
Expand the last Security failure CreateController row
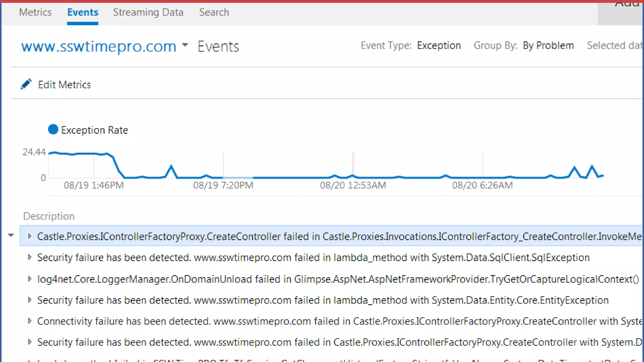tap(30, 342)
